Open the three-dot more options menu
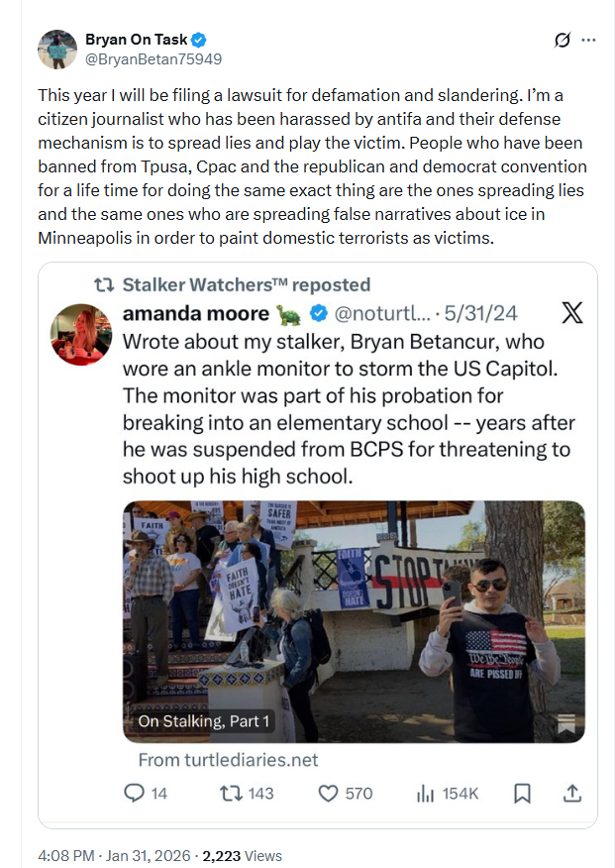 click(589, 40)
